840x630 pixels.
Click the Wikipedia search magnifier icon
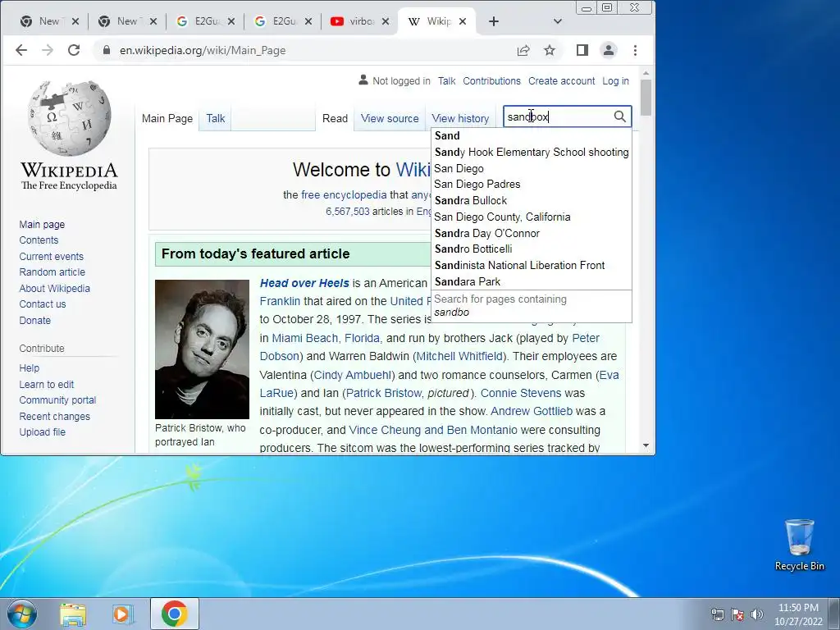(620, 116)
